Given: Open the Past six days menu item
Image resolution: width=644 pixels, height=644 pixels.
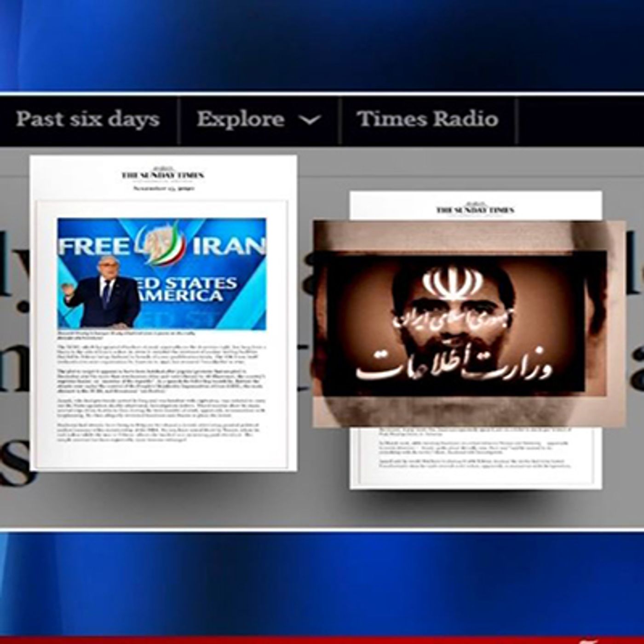Looking at the screenshot, I should click(x=88, y=119).
